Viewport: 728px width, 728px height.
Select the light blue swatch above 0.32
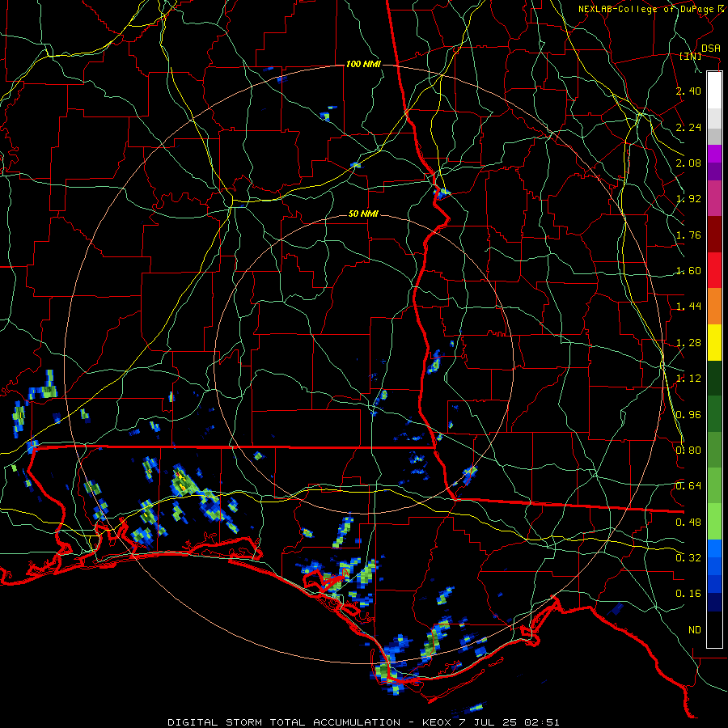click(x=714, y=548)
